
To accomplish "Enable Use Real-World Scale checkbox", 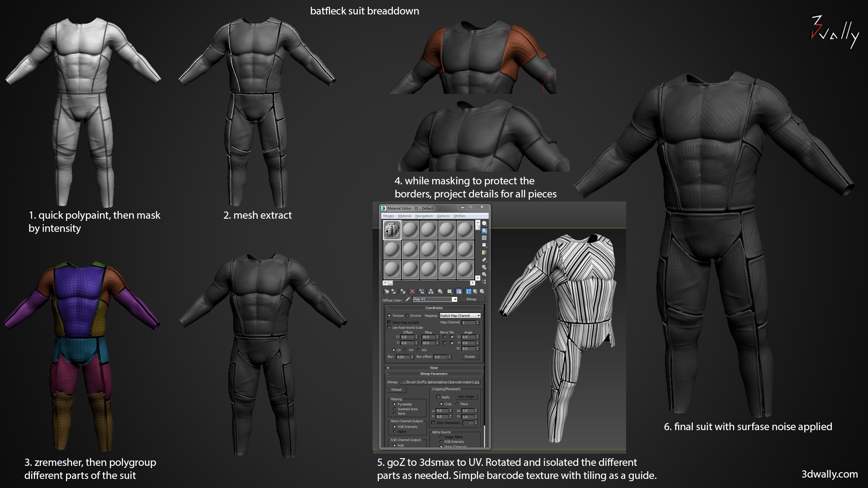I will coord(389,328).
